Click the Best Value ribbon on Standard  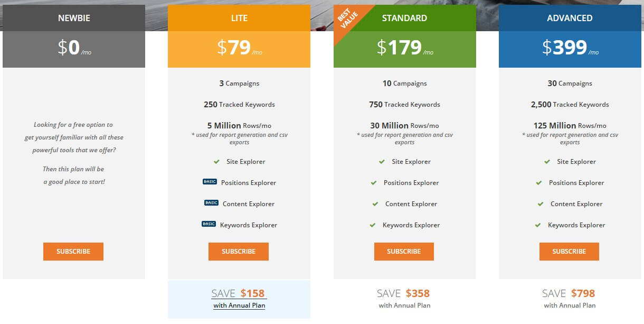tap(348, 20)
